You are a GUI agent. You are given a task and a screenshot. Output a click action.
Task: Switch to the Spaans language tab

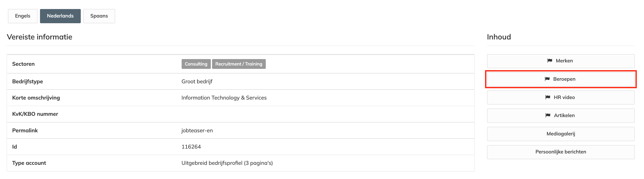pos(99,16)
